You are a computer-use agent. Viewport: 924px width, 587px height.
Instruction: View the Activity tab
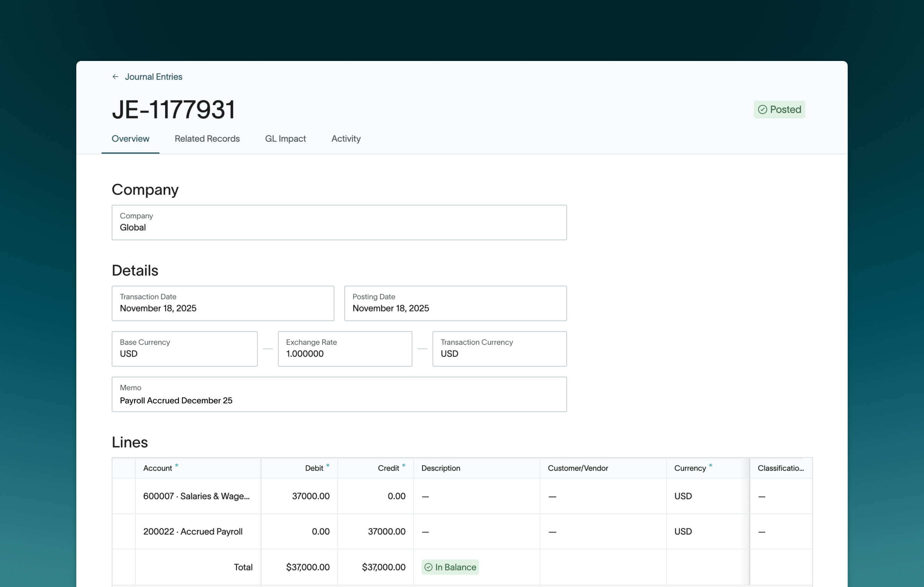pos(345,139)
